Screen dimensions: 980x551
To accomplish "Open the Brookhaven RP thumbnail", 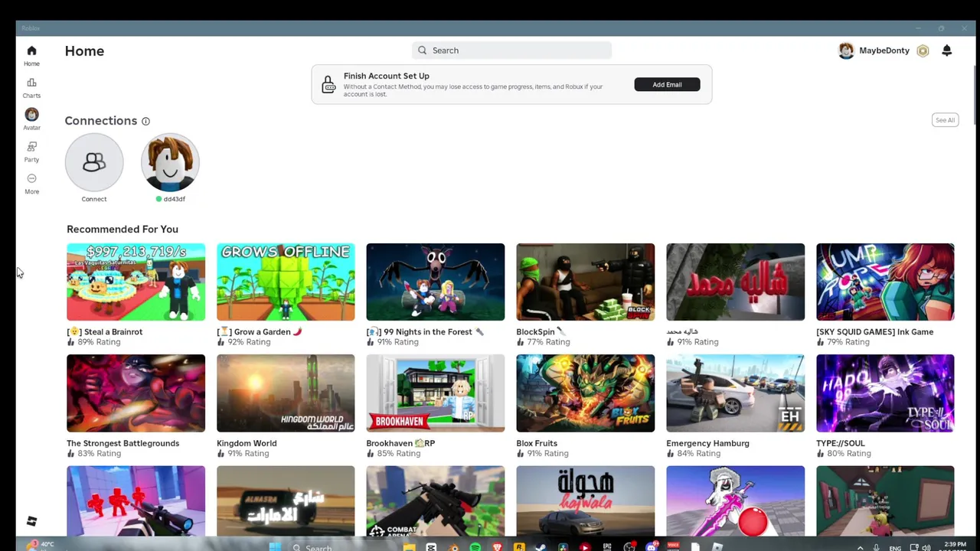I will pyautogui.click(x=436, y=393).
